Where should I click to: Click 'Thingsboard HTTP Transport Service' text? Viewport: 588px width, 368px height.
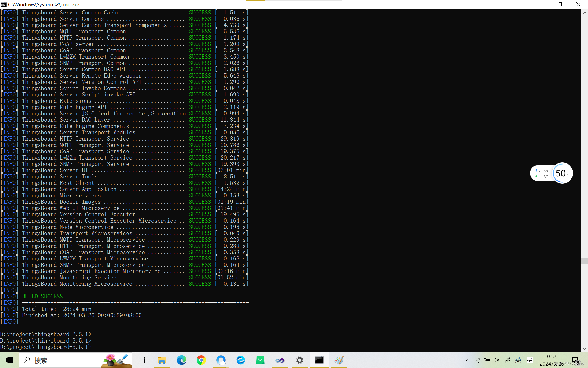75,139
